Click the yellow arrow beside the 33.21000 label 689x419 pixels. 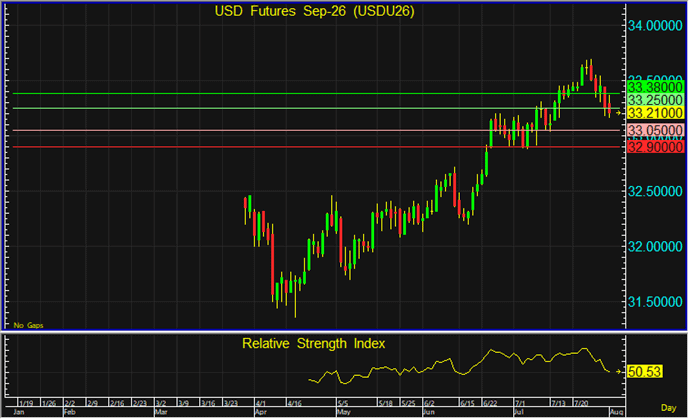click(x=619, y=113)
